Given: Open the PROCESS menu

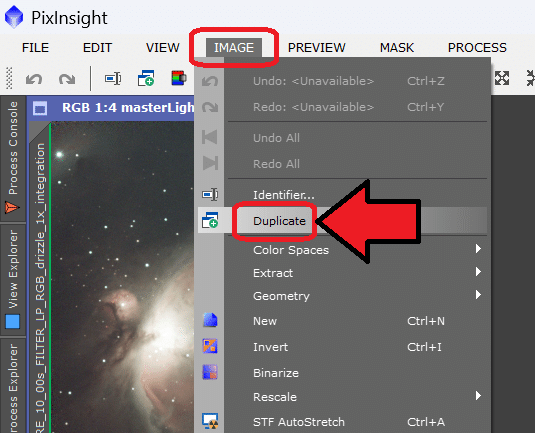Looking at the screenshot, I should (477, 47).
